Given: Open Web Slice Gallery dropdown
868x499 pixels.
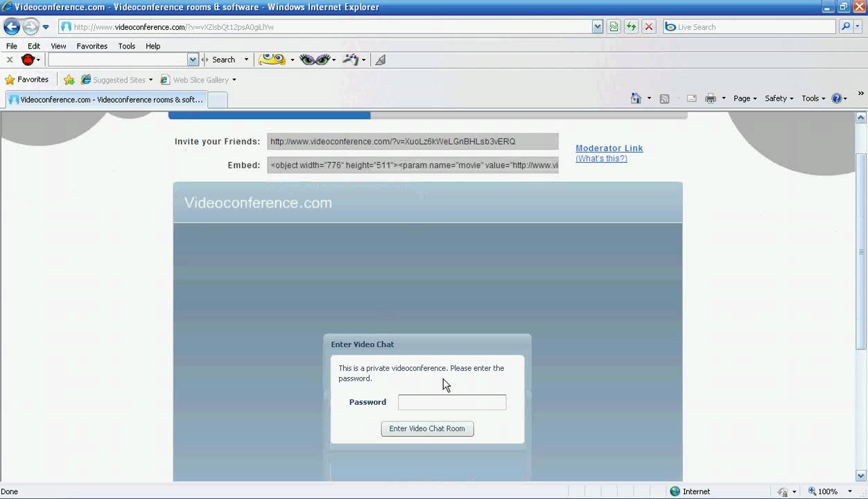Looking at the screenshot, I should 198,80.
